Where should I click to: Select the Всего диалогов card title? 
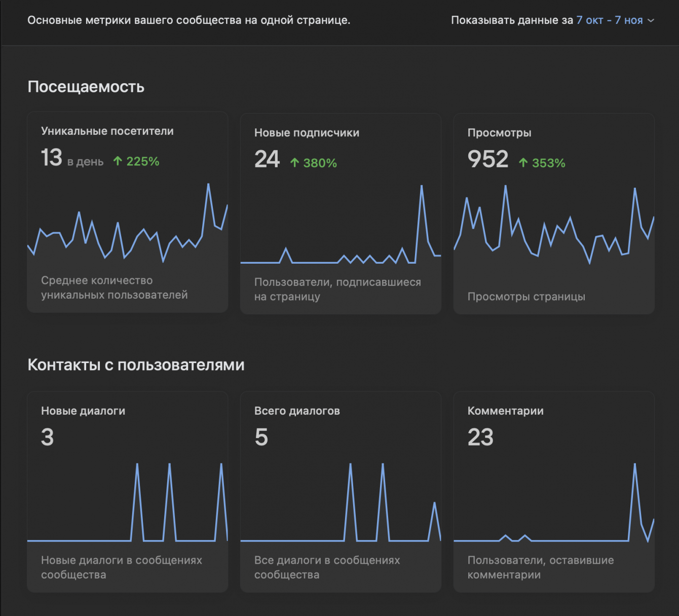tap(297, 411)
